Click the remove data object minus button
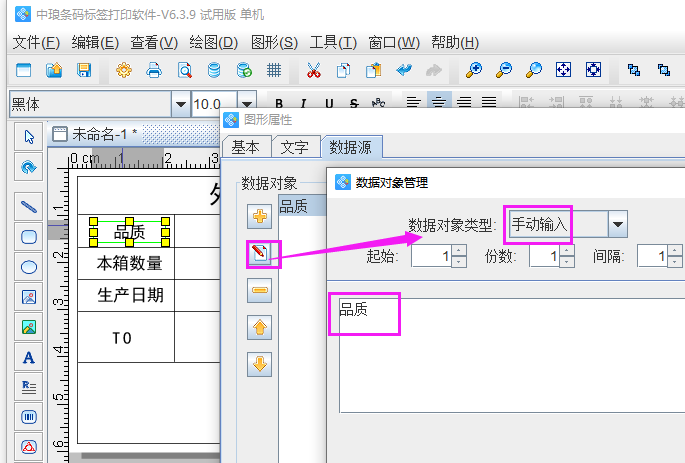The width and height of the screenshot is (685, 463). (x=260, y=291)
